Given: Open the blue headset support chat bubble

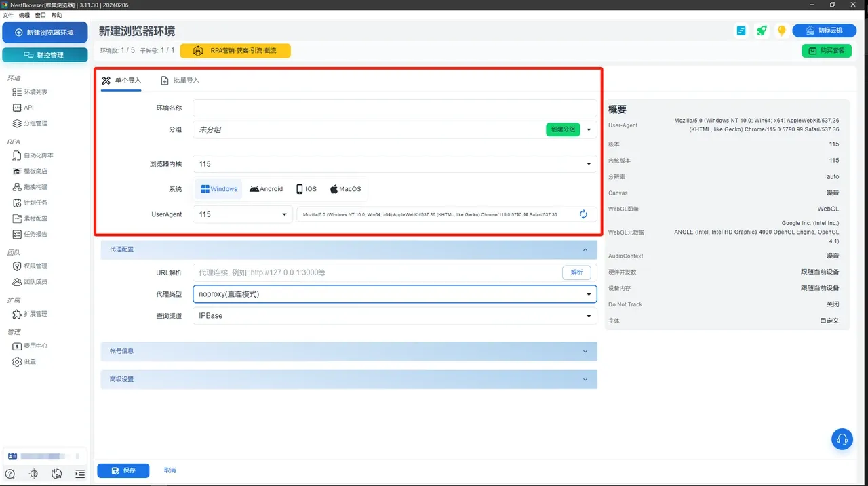Looking at the screenshot, I should pos(842,439).
